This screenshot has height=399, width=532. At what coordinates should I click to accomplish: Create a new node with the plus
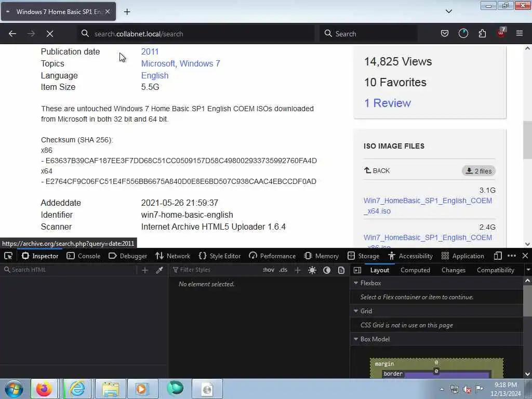145,270
